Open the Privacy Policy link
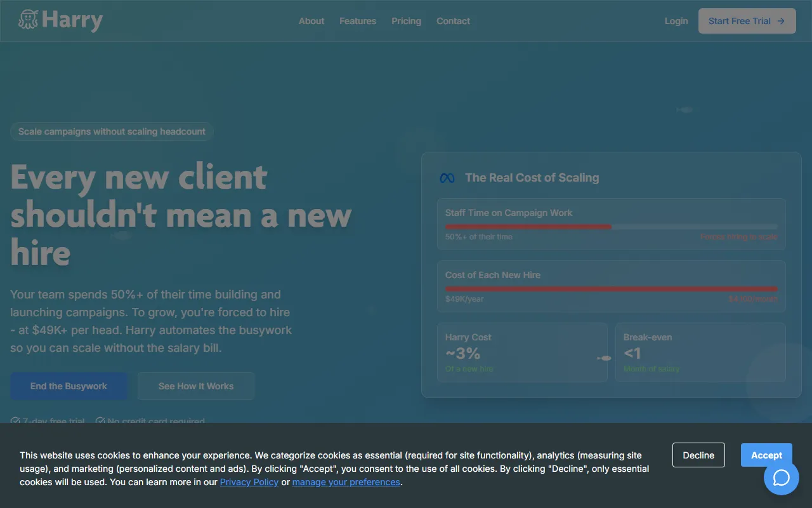This screenshot has height=508, width=812. click(x=249, y=482)
